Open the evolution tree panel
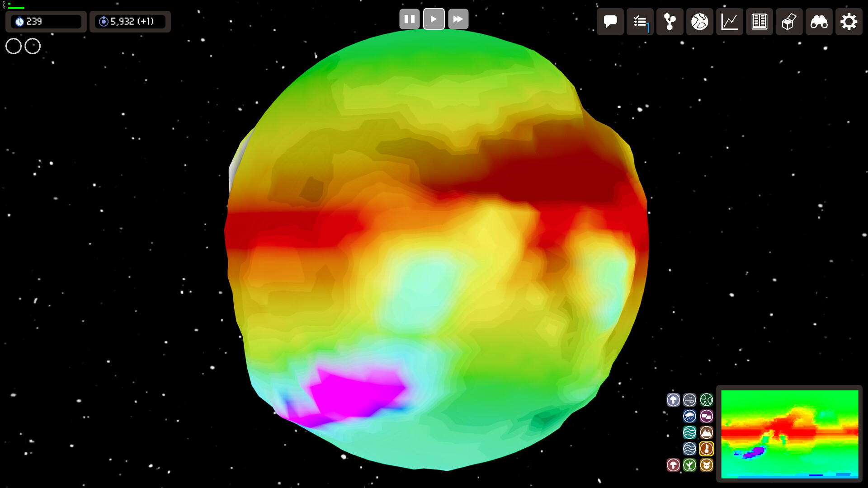 (670, 21)
